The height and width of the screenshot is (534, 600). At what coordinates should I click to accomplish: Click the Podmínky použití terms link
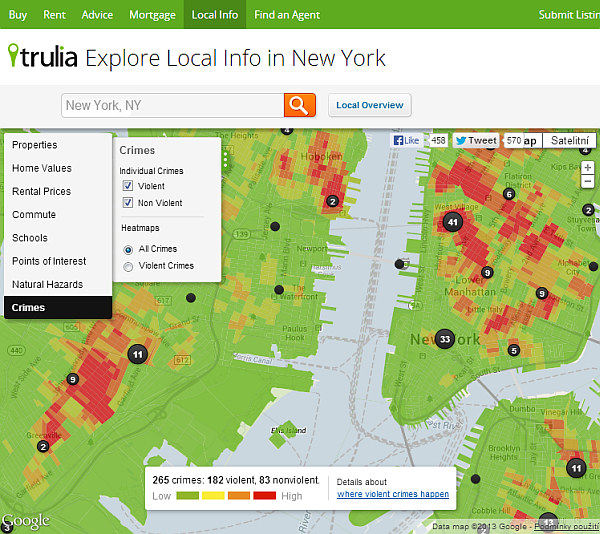567,527
